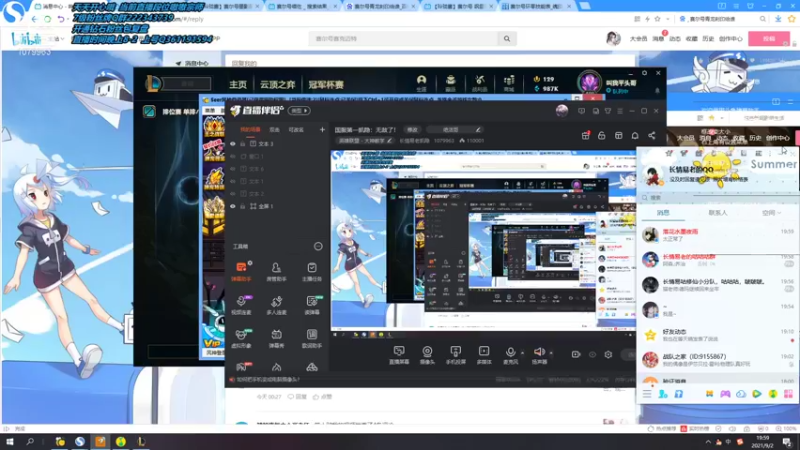Click the share icon in streaming app
800x450 pixels.
pos(652,136)
